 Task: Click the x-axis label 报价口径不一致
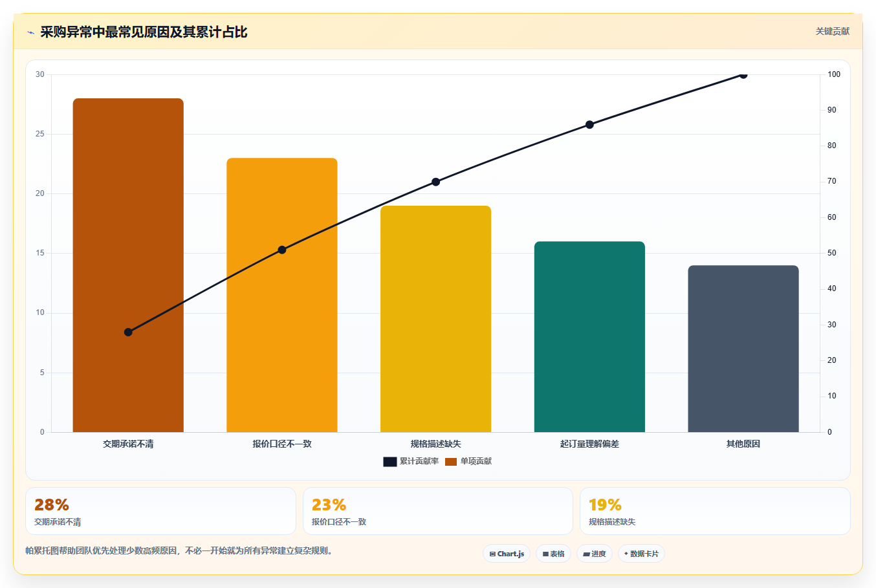(x=282, y=444)
